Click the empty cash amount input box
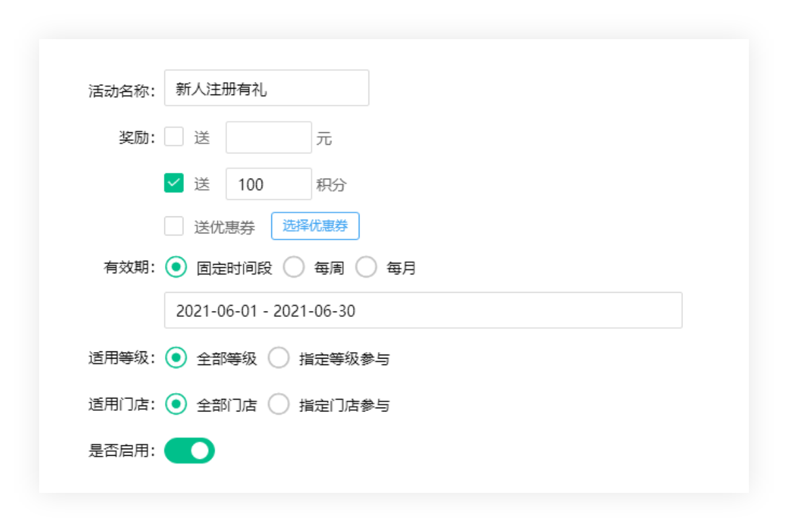Screen dimensions: 788x532 268,137
